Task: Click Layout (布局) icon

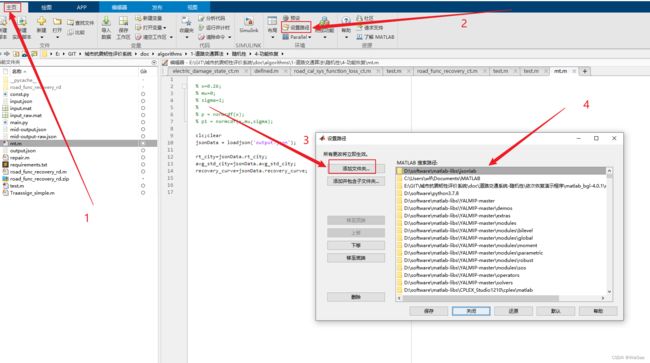Action: (272, 21)
